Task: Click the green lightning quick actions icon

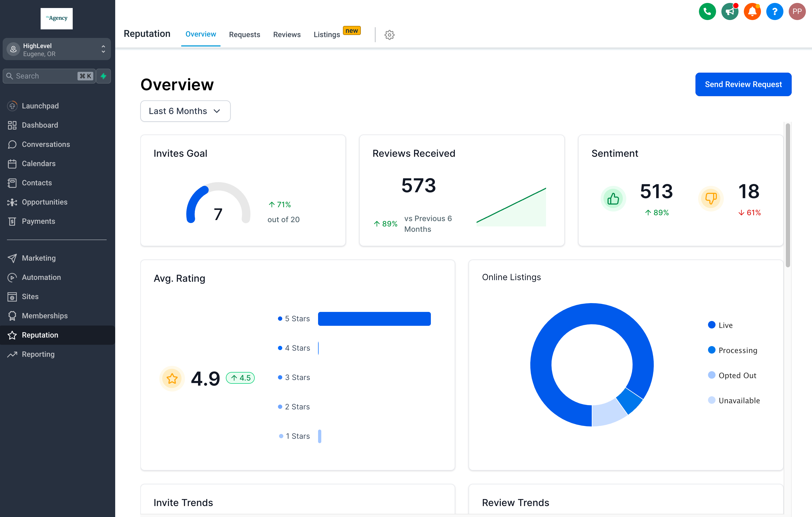Action: pyautogui.click(x=103, y=76)
